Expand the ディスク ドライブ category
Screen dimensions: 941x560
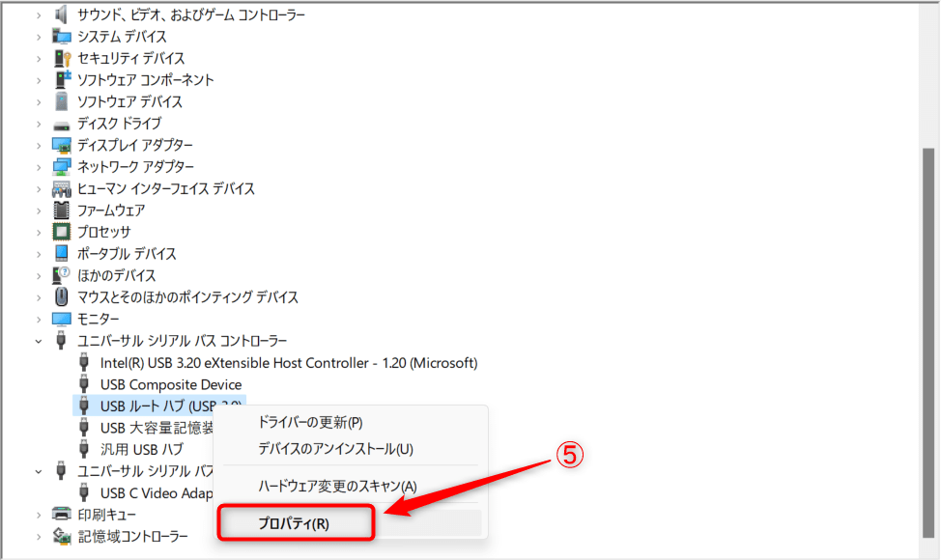pos(39,124)
